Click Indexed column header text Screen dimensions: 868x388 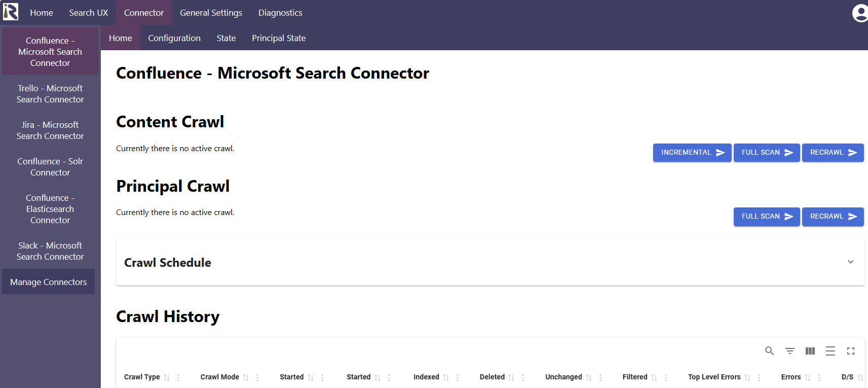coord(426,377)
